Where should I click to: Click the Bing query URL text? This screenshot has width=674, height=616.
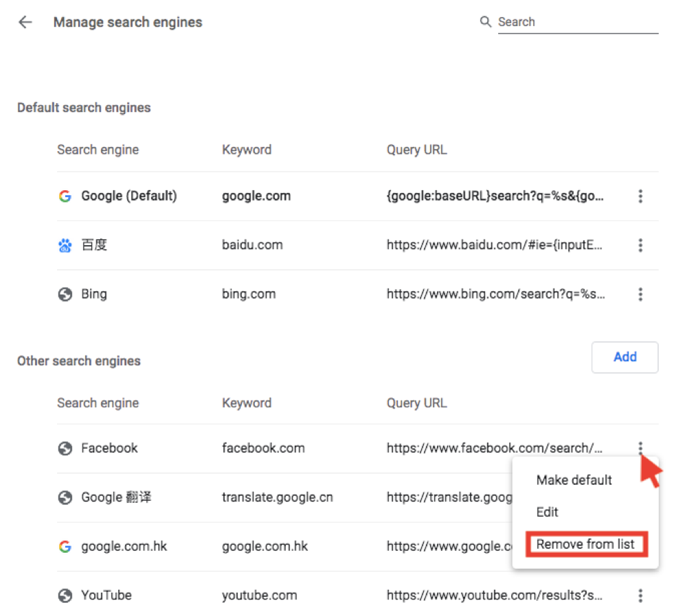tap(495, 295)
